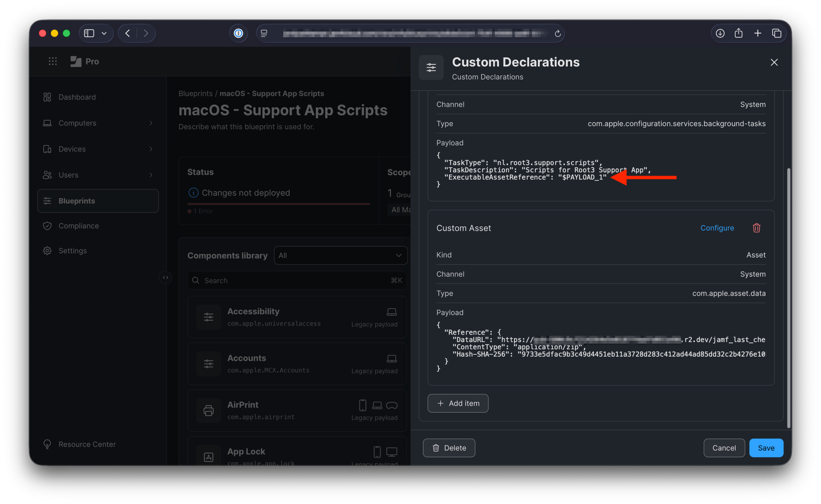Open the app grid launcher icon
The width and height of the screenshot is (821, 504).
[52, 62]
